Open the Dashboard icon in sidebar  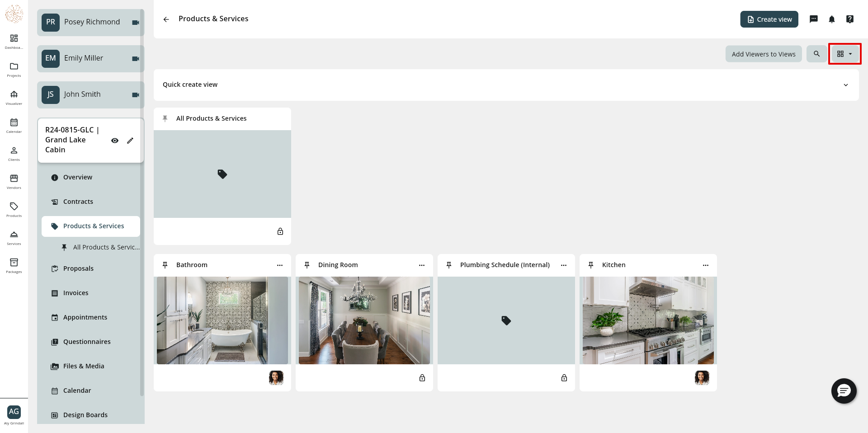[14, 41]
